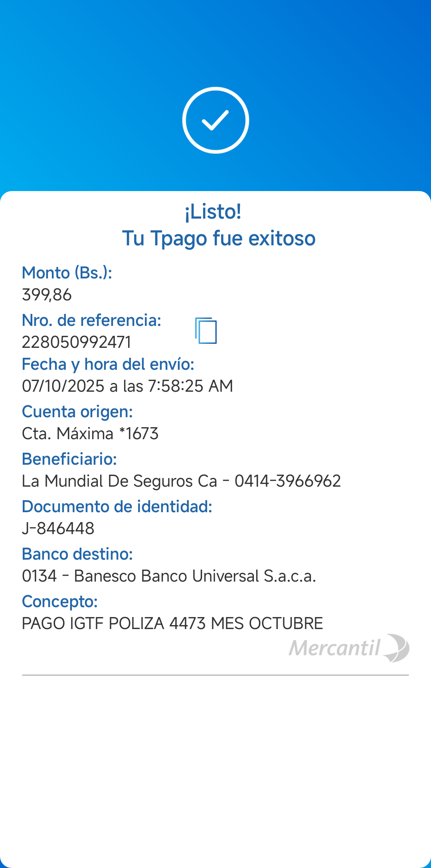Screen dimensions: 431x868
Task: Select reference number 228050992471
Action: click(76, 342)
